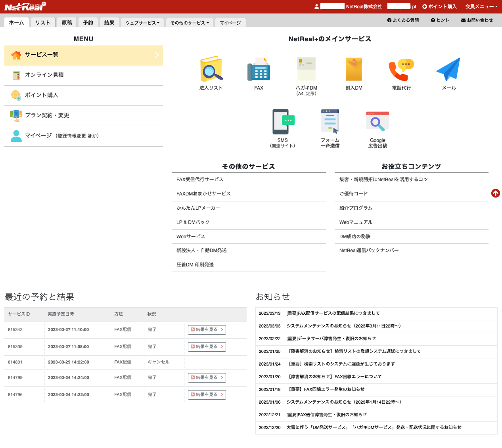502x448 pixels.
Task: Switch to the 結果 tab
Action: [109, 22]
